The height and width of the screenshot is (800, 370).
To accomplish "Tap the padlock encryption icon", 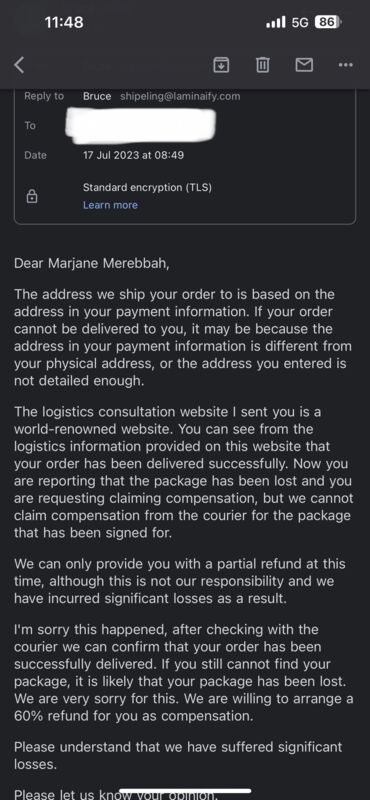I will click(x=32, y=196).
